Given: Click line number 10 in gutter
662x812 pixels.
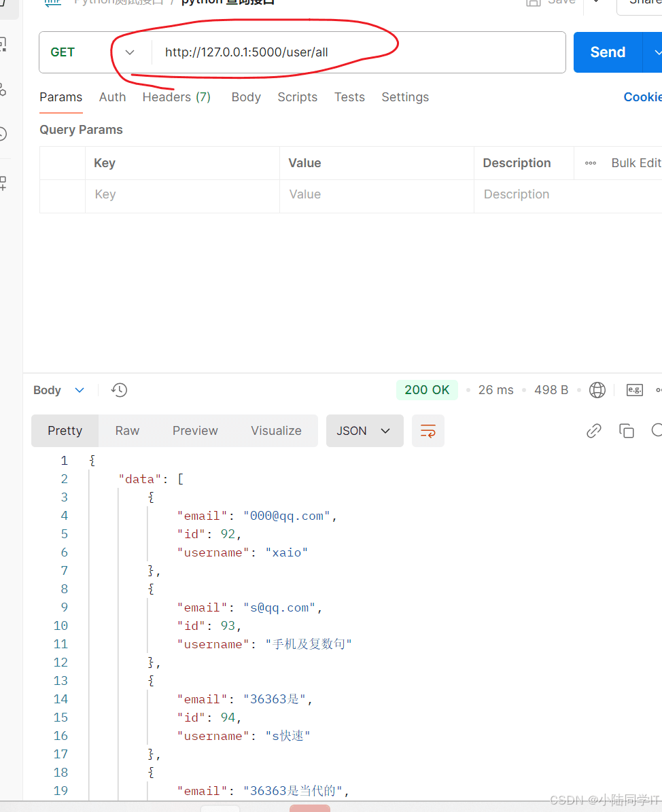Looking at the screenshot, I should [x=60, y=626].
